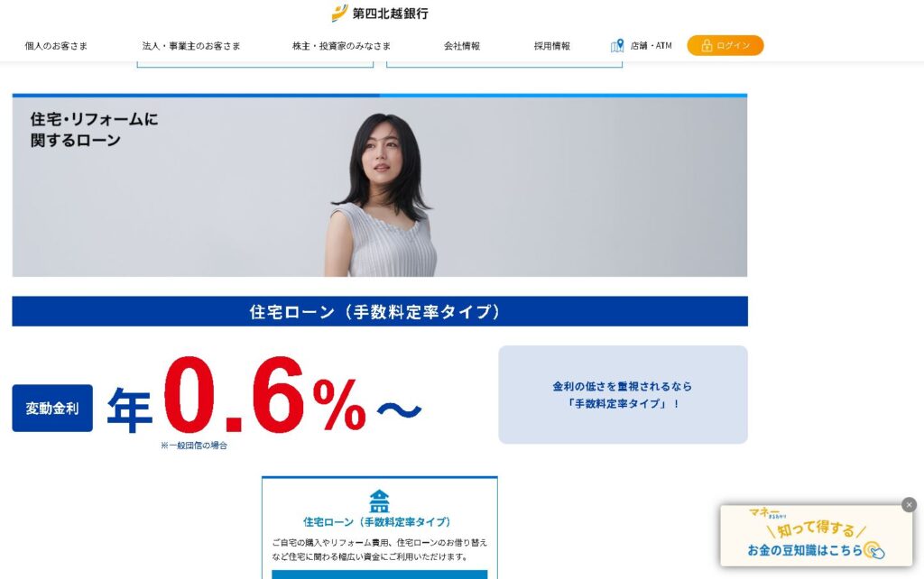Open 株主・投資家のみなさま menu
Image resolution: width=924 pixels, height=579 pixels.
pos(341,45)
